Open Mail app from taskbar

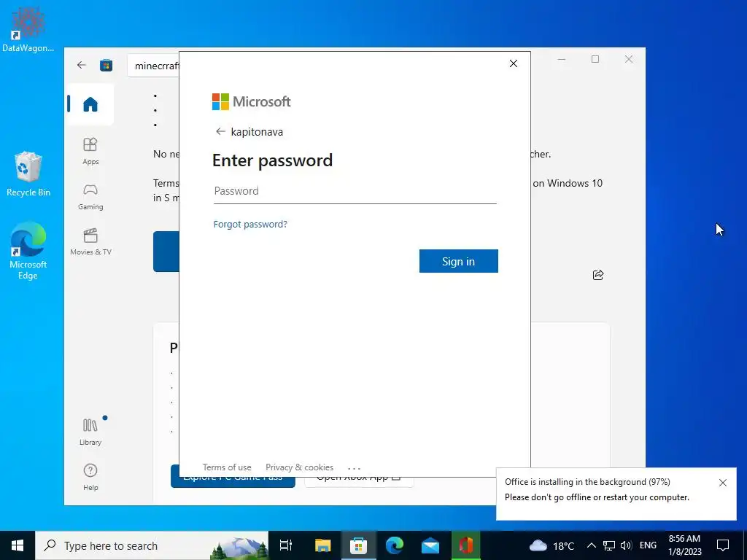pos(430,545)
